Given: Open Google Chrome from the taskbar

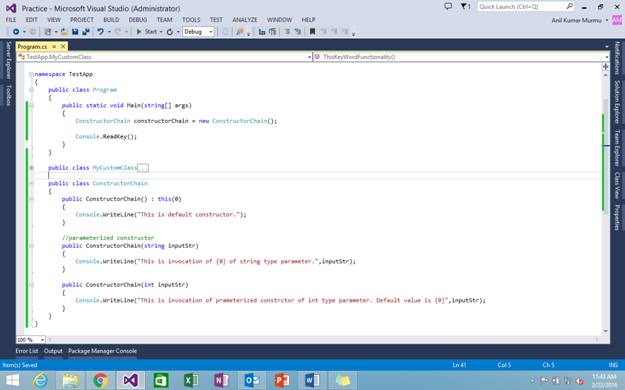Looking at the screenshot, I should (x=100, y=380).
